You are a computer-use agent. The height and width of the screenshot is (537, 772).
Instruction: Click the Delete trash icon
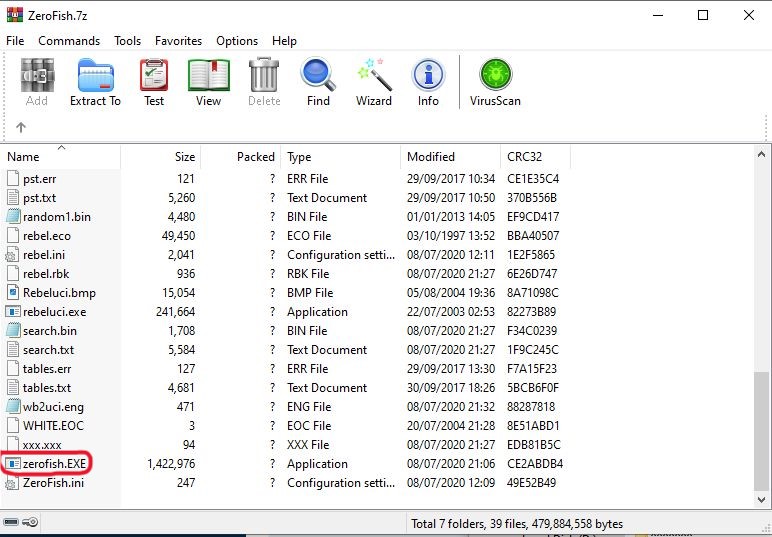pos(264,75)
